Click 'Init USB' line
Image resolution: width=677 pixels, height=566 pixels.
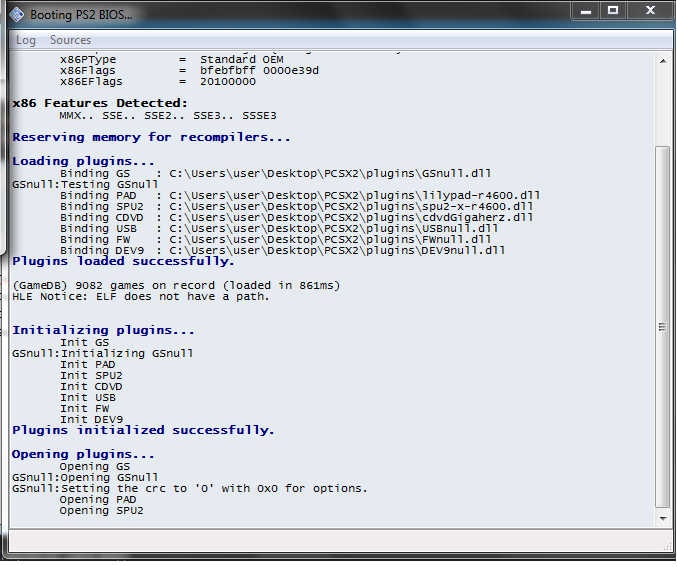point(88,398)
